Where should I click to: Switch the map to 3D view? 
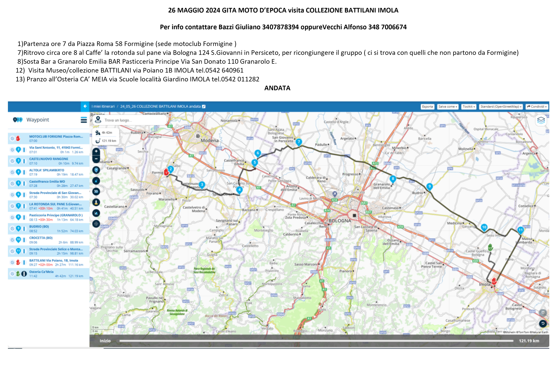pos(96,192)
